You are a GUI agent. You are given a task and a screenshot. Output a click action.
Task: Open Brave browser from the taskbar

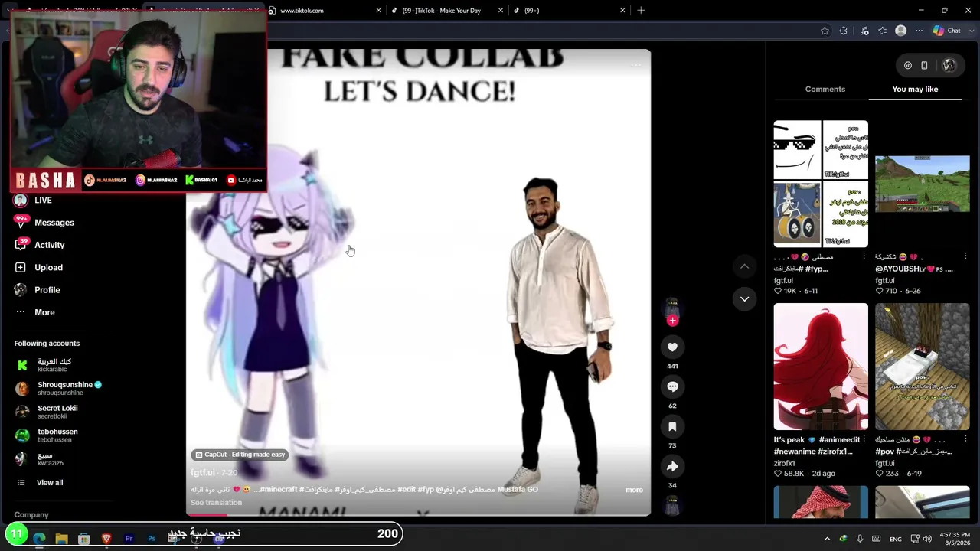point(106,539)
